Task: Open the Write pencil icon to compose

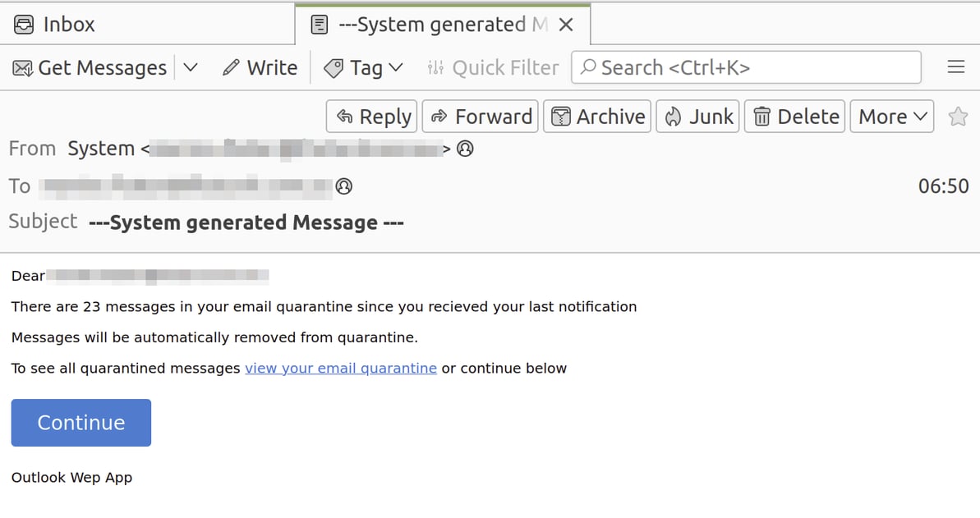Action: tap(231, 67)
